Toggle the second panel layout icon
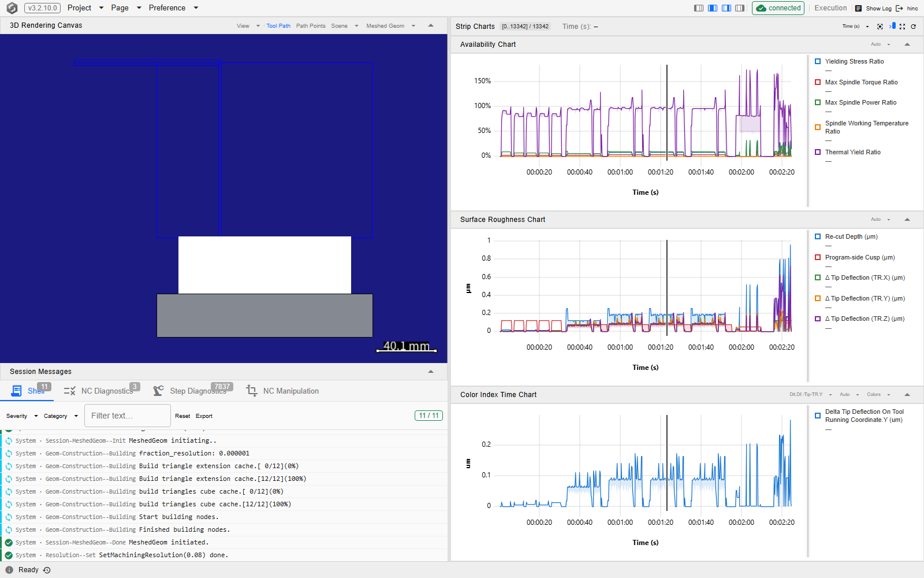The image size is (924, 578). (x=713, y=8)
